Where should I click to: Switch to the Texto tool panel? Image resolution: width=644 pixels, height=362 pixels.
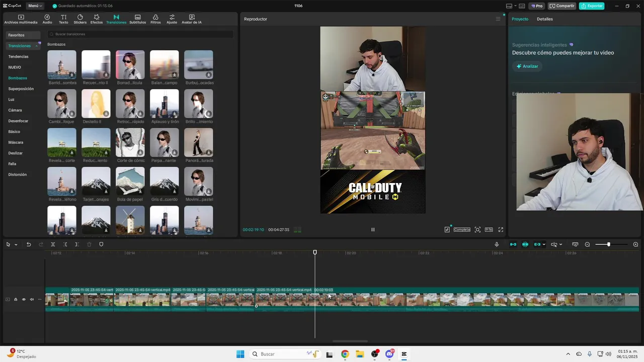click(x=63, y=19)
